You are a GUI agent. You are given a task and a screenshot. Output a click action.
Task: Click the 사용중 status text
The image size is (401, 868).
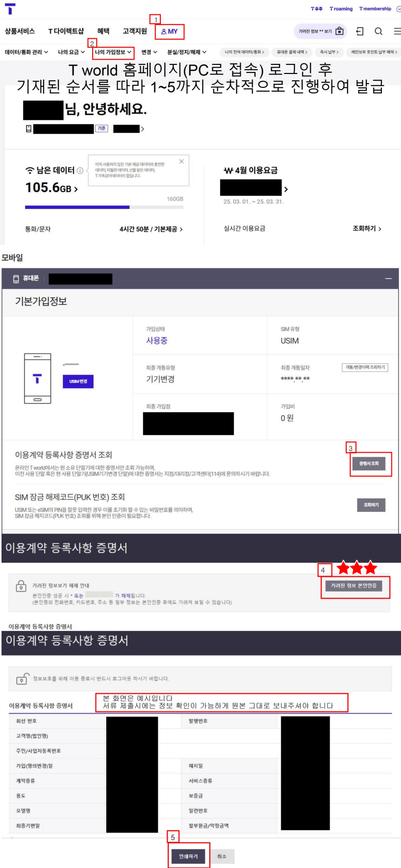tap(157, 340)
